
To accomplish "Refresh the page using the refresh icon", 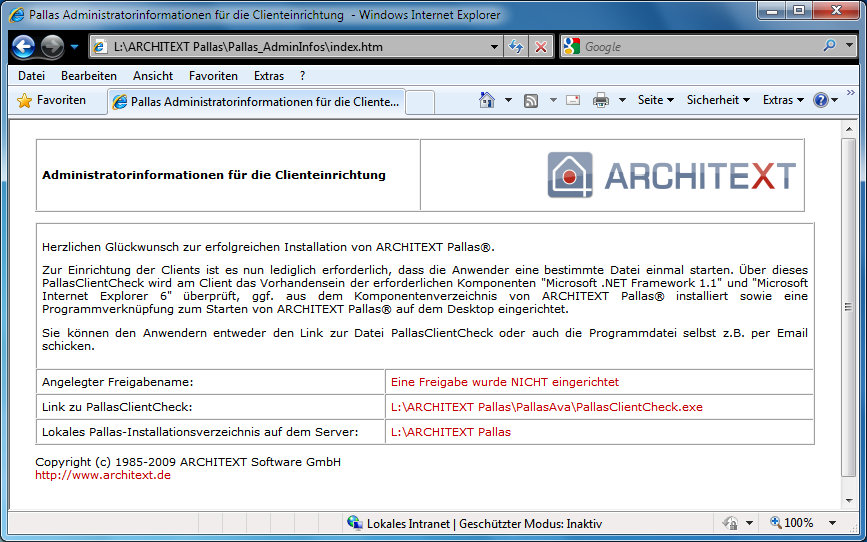I will [x=516, y=47].
